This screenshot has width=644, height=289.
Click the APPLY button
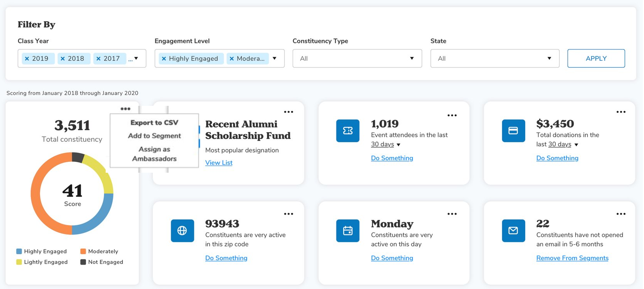(x=596, y=58)
